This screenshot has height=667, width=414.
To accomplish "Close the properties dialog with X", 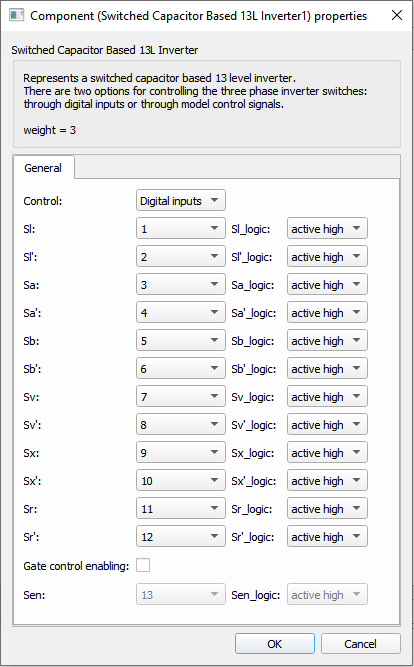I will [397, 15].
